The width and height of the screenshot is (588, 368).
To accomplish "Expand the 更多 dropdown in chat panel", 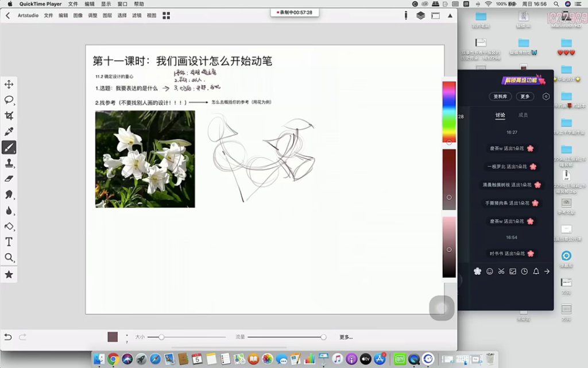I will [x=525, y=97].
